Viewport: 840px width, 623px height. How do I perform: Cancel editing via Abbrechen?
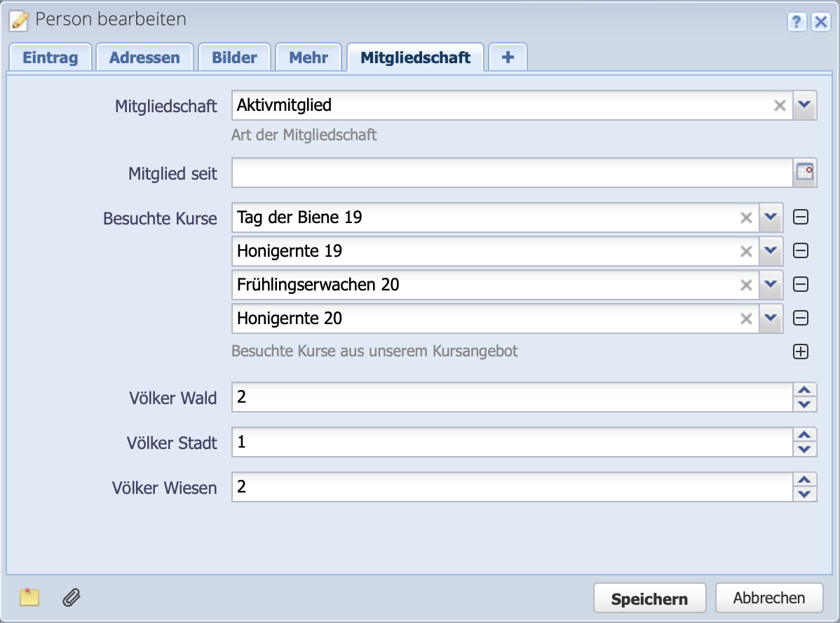click(x=768, y=597)
